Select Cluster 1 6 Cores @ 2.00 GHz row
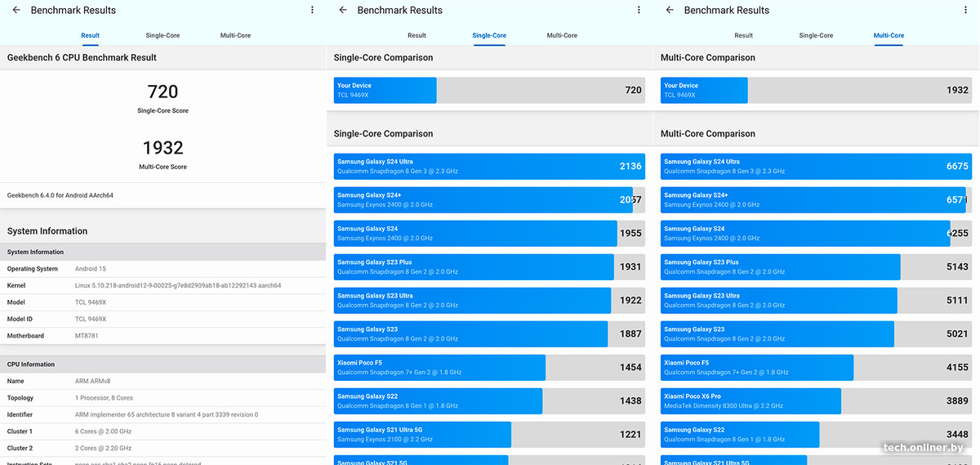The height and width of the screenshot is (465, 980). click(163, 431)
